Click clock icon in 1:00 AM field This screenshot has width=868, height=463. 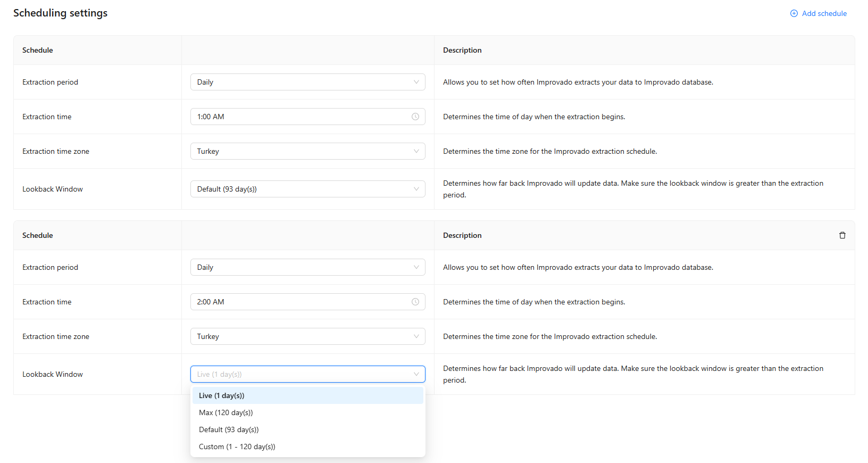coord(415,117)
